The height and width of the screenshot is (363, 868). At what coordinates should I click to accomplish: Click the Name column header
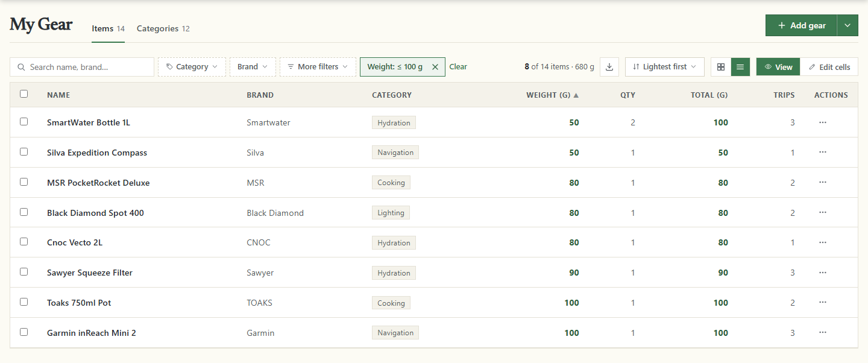coord(58,95)
